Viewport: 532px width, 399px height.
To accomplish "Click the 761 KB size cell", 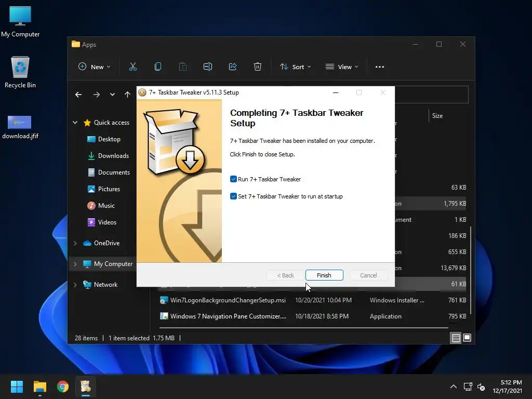I will click(x=457, y=300).
